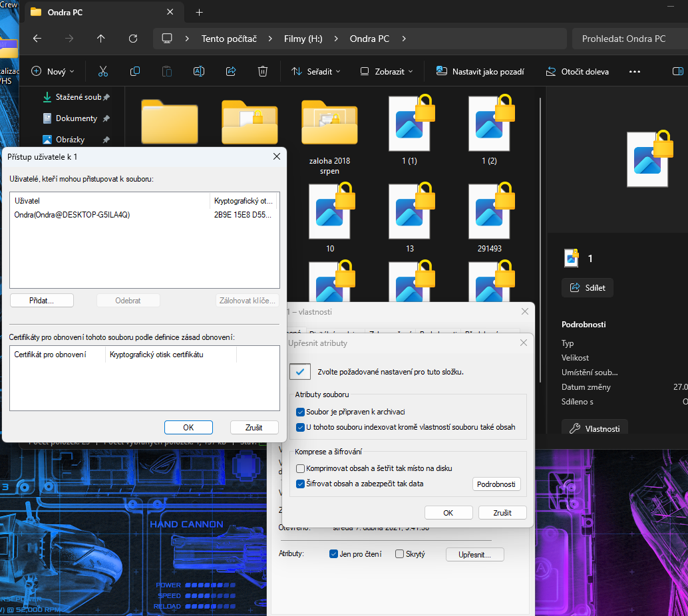
Task: Click the Rename icon in toolbar
Action: pos(198,71)
